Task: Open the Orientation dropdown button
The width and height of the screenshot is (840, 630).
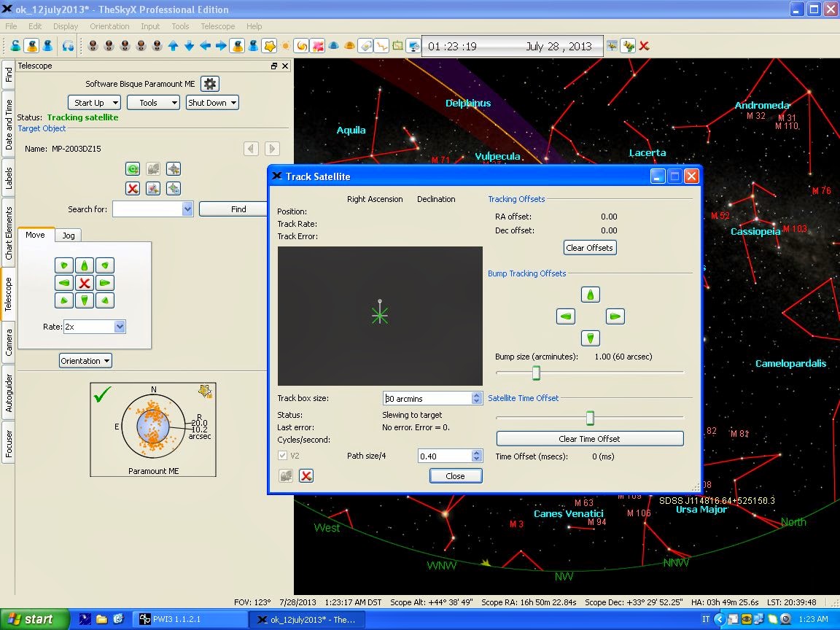Action: 85,361
